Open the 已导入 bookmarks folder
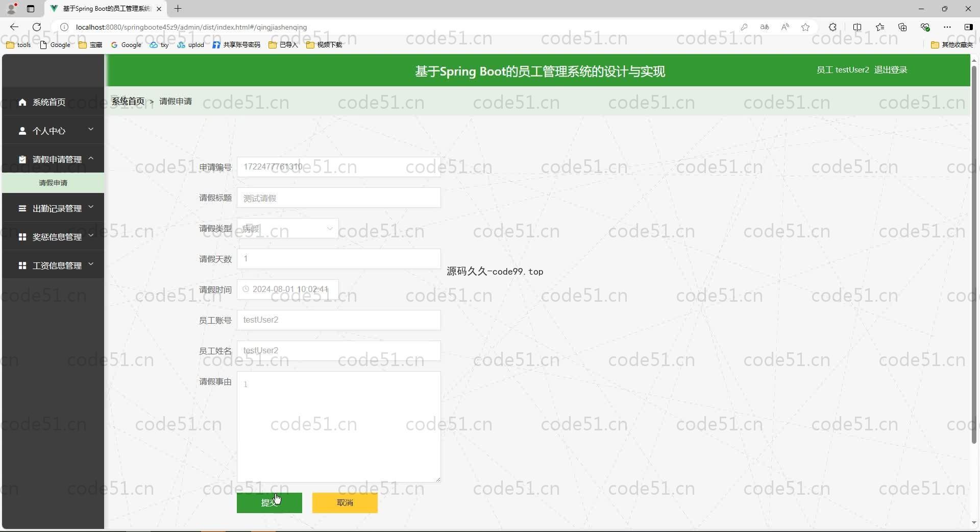 pos(283,45)
